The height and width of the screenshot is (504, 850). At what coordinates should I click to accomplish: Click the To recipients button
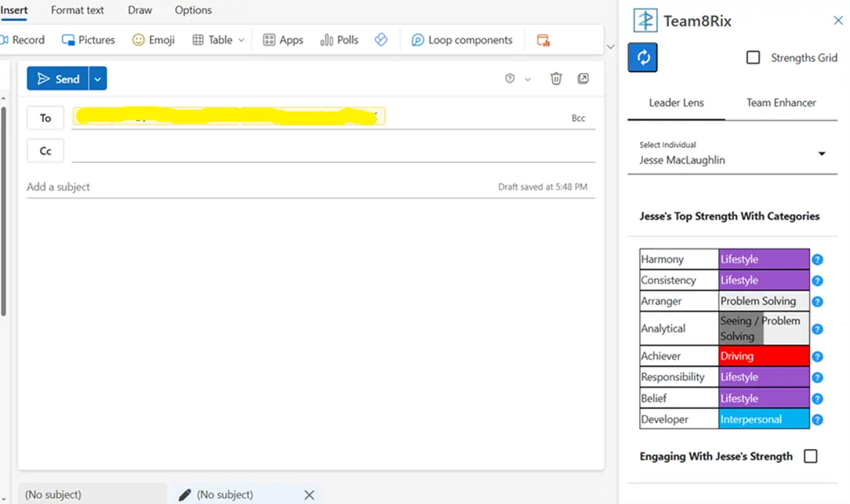click(x=45, y=118)
